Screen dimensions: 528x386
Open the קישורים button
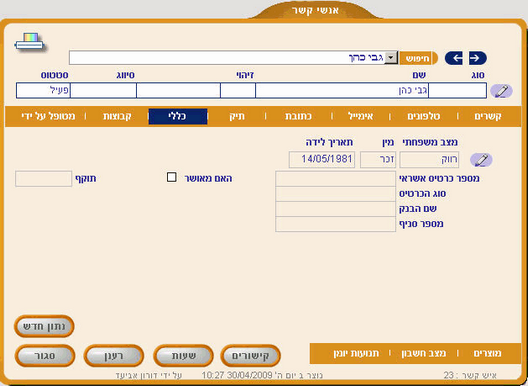(250, 356)
